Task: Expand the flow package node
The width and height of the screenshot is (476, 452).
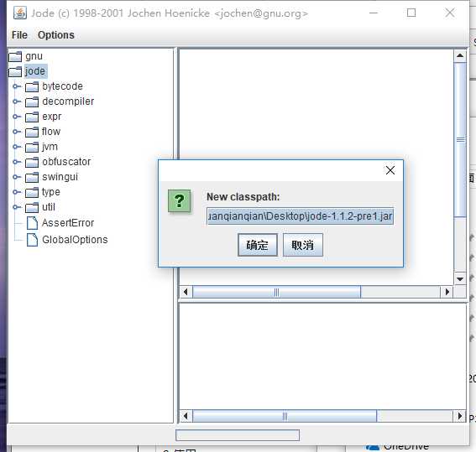Action: click(16, 132)
